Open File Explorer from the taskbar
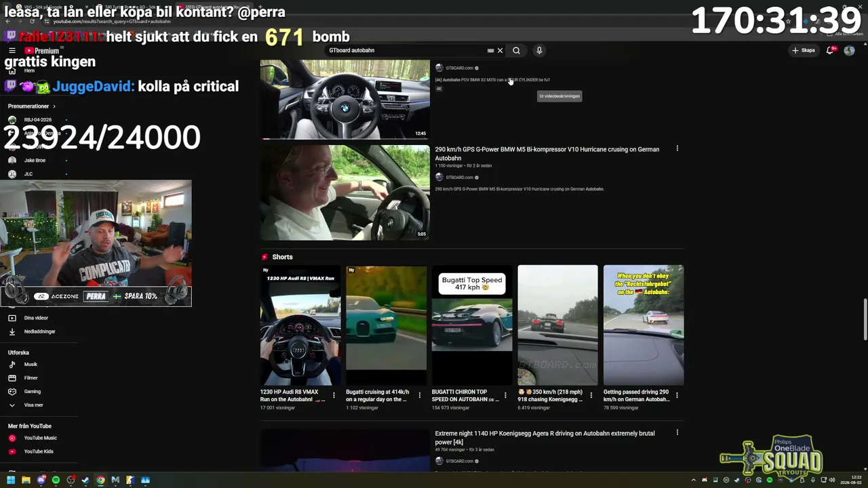868x488 pixels. [x=26, y=480]
